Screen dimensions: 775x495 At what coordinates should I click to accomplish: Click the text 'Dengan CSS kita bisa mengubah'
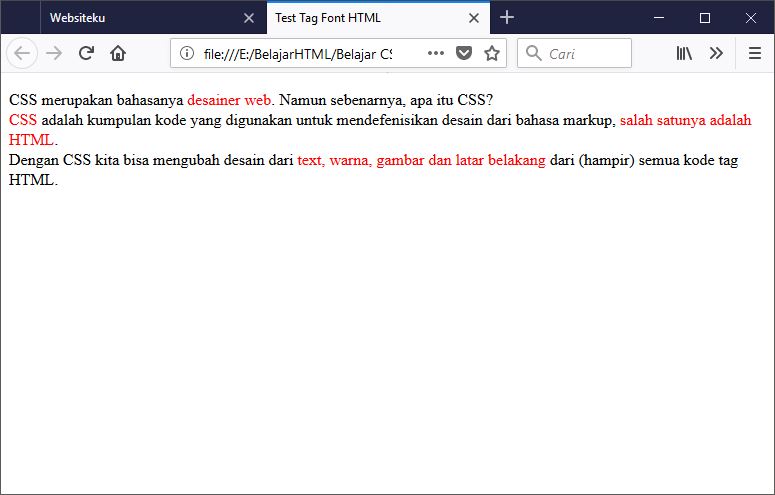point(115,160)
